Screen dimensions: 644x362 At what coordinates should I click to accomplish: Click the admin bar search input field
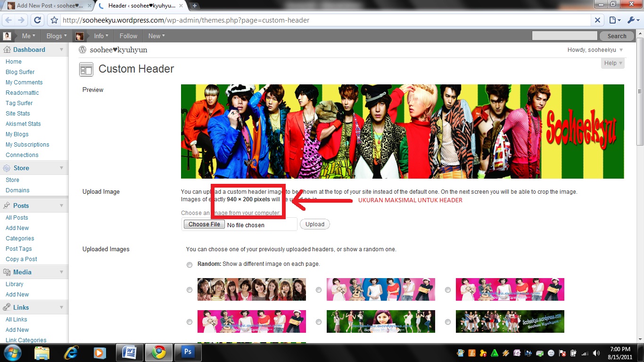click(x=565, y=36)
